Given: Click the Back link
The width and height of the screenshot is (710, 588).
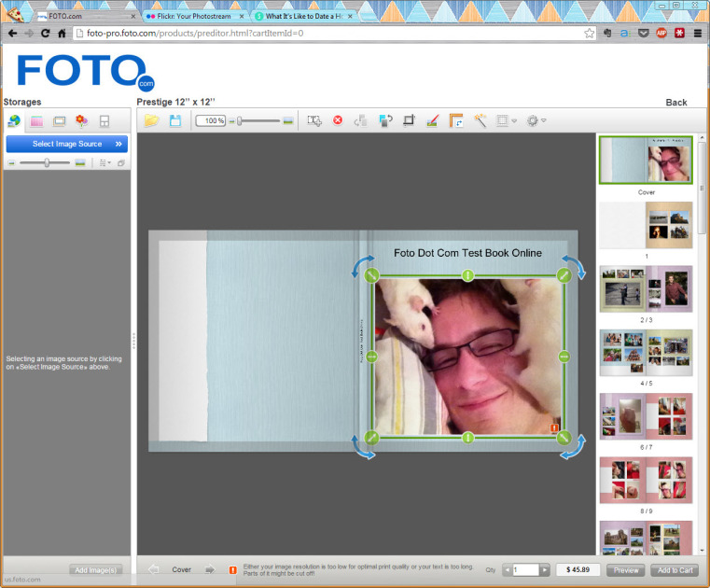Looking at the screenshot, I should [675, 103].
